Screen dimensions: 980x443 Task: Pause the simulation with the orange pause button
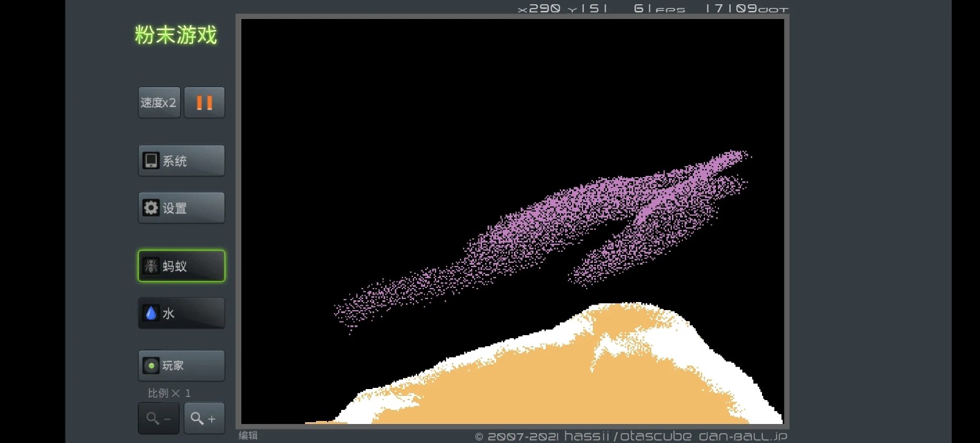coord(204,102)
